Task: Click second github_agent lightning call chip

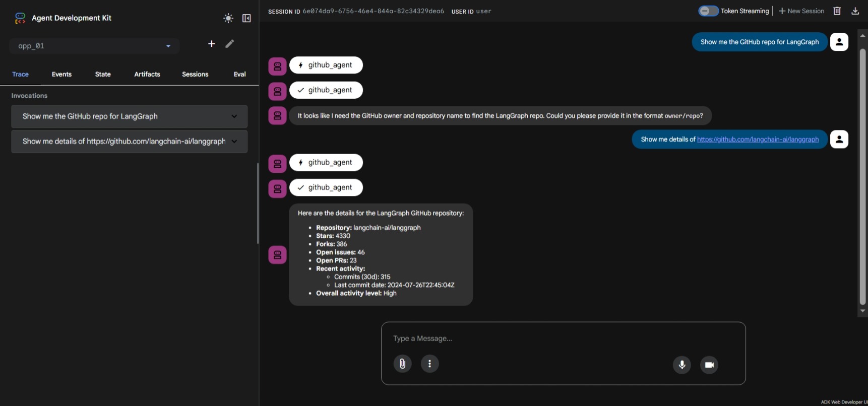Action: (326, 162)
